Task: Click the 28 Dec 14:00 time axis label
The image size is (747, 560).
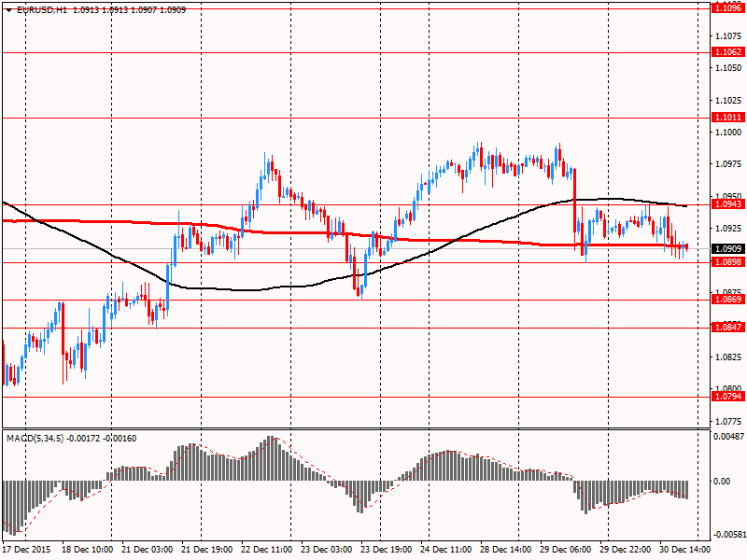Action: click(x=506, y=549)
